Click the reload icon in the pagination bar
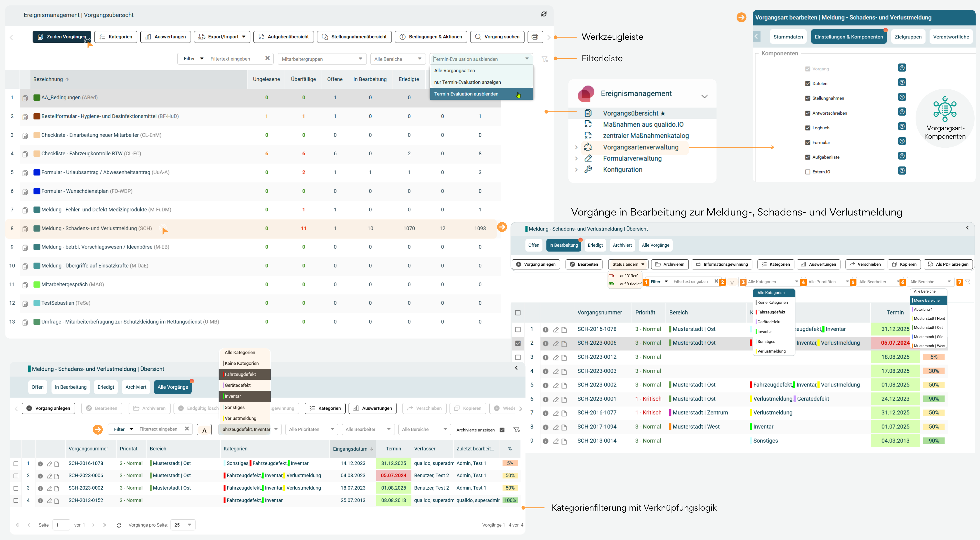The image size is (980, 540). pyautogui.click(x=119, y=525)
